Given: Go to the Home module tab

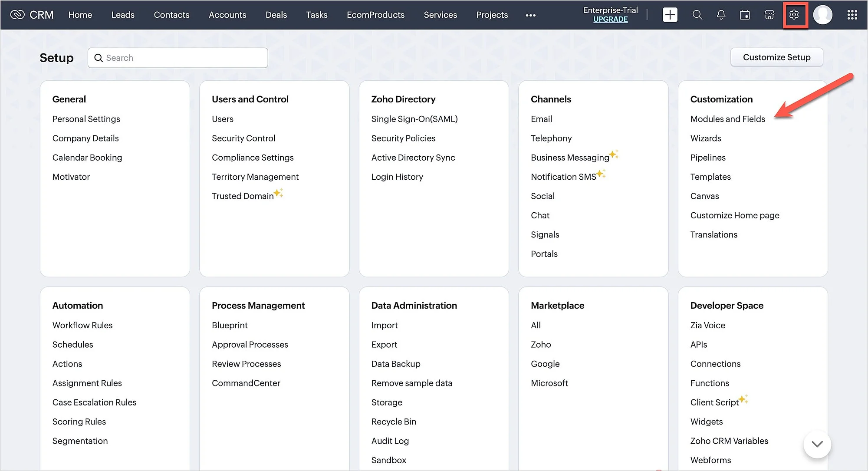Looking at the screenshot, I should 80,15.
